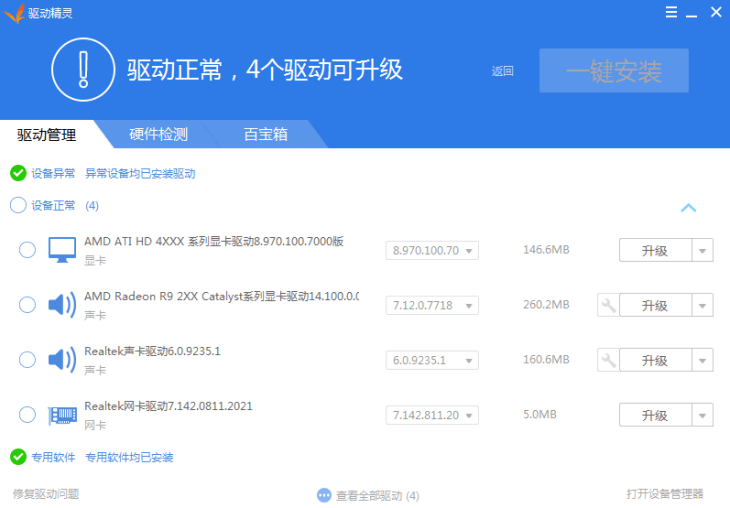730x508 pixels.
Task: Switch to the 硬件检测 tab
Action: point(158,135)
